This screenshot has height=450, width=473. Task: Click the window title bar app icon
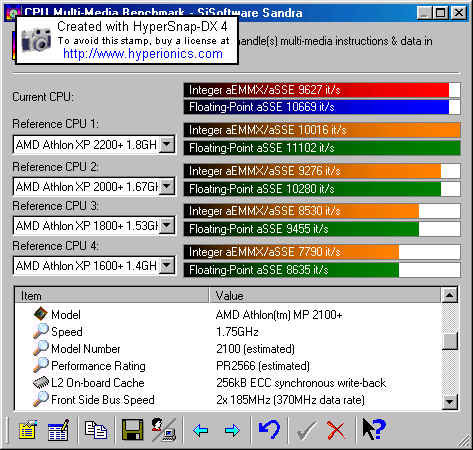click(x=13, y=13)
